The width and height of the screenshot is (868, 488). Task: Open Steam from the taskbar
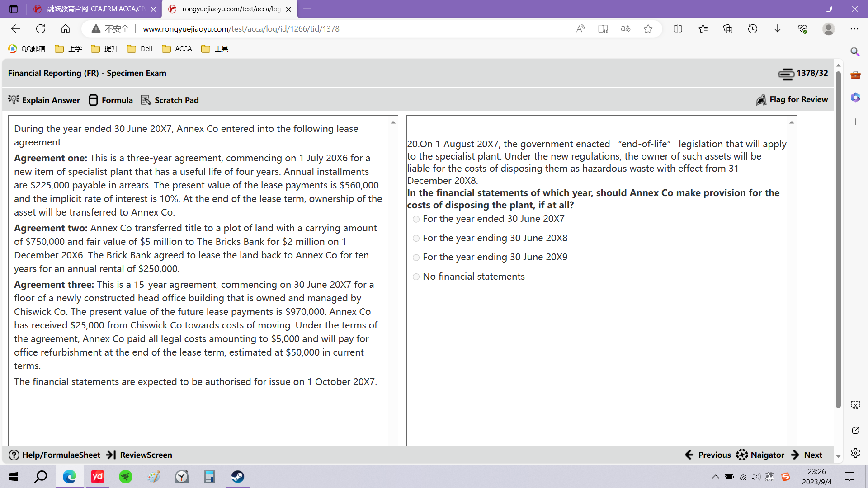coord(238,477)
